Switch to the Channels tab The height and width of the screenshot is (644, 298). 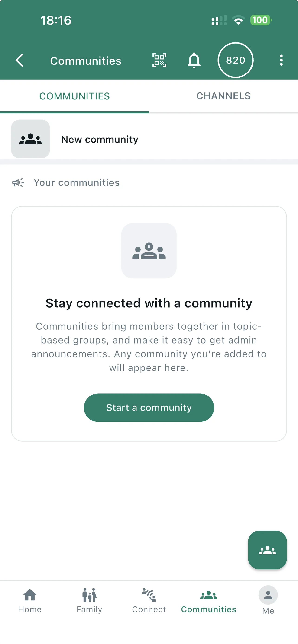click(x=223, y=96)
